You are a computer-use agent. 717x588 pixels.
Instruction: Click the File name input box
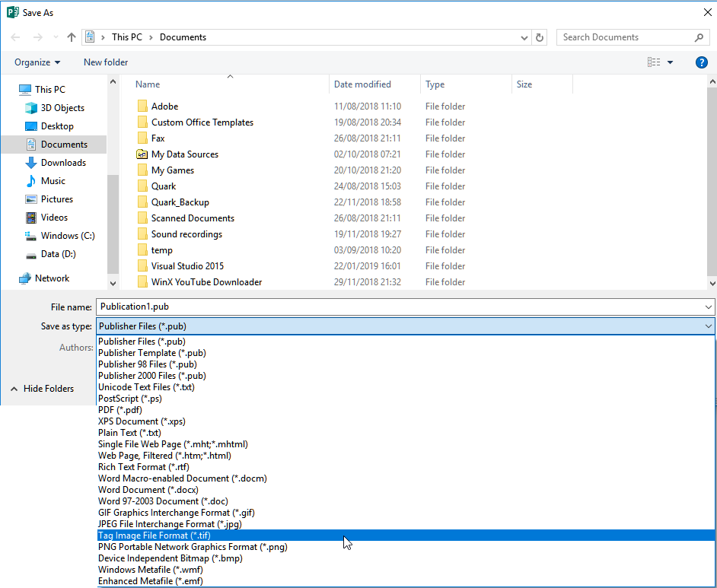[400, 307]
